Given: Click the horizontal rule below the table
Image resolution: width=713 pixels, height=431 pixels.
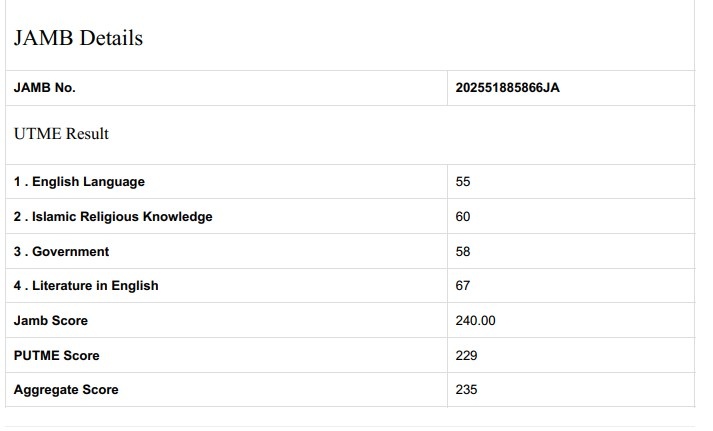Looking at the screenshot, I should click(350, 426).
